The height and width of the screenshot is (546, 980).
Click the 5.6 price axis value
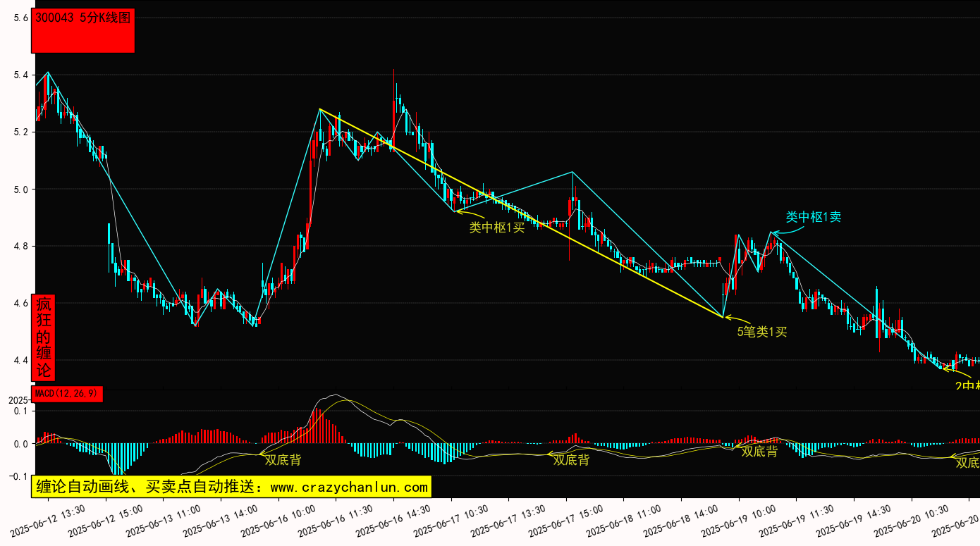coord(21,18)
